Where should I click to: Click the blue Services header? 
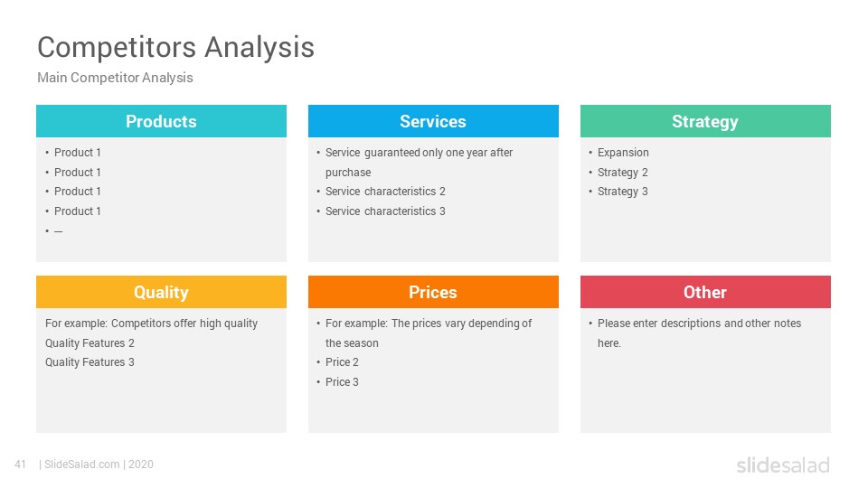pyautogui.click(x=433, y=121)
